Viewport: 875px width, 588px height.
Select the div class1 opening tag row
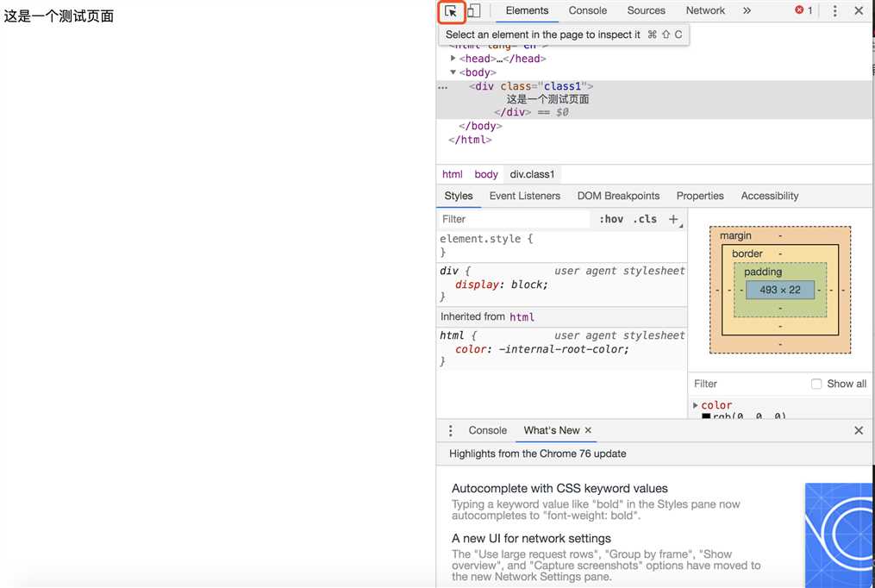pos(531,86)
